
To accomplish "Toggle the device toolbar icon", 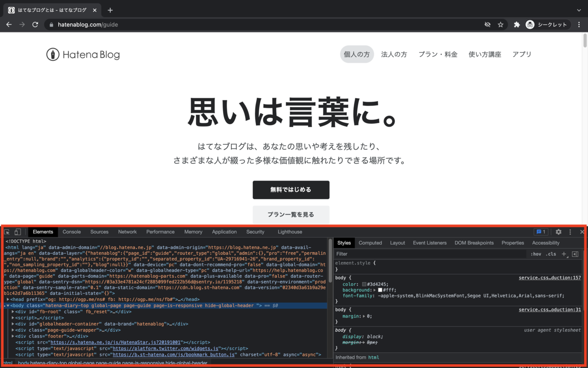I will pyautogui.click(x=18, y=232).
